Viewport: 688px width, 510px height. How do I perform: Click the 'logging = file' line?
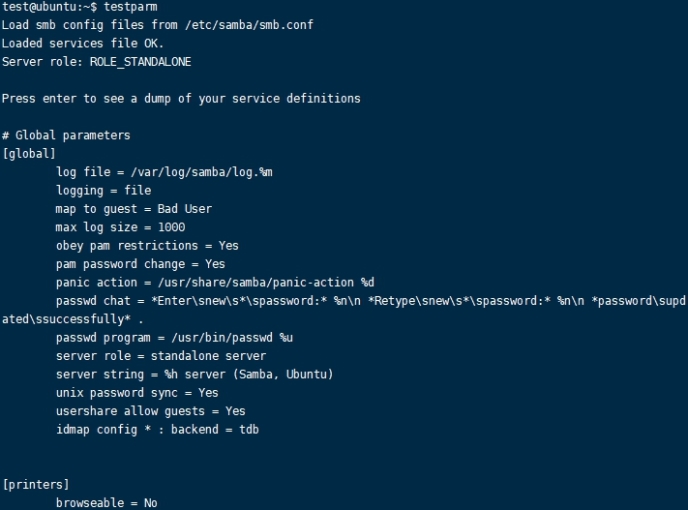click(104, 190)
